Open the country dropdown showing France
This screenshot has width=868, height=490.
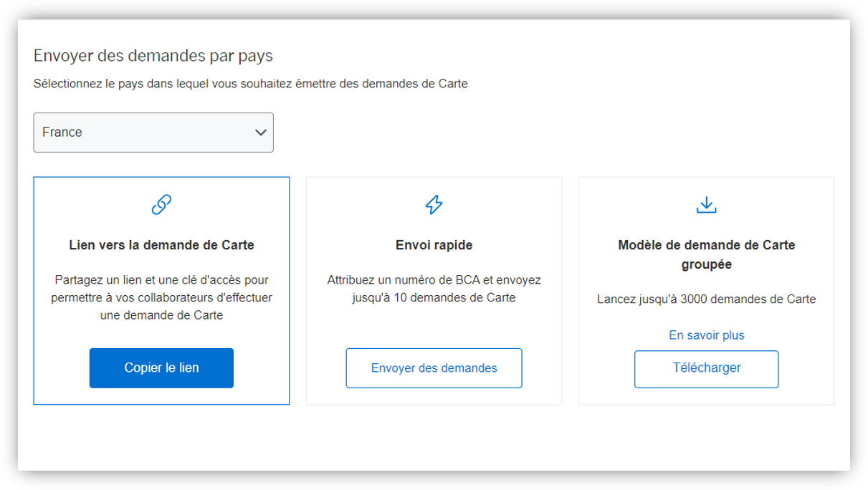(x=153, y=133)
